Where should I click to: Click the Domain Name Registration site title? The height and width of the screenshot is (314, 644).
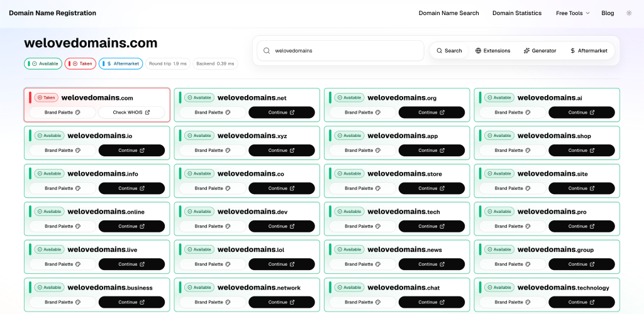click(x=53, y=13)
